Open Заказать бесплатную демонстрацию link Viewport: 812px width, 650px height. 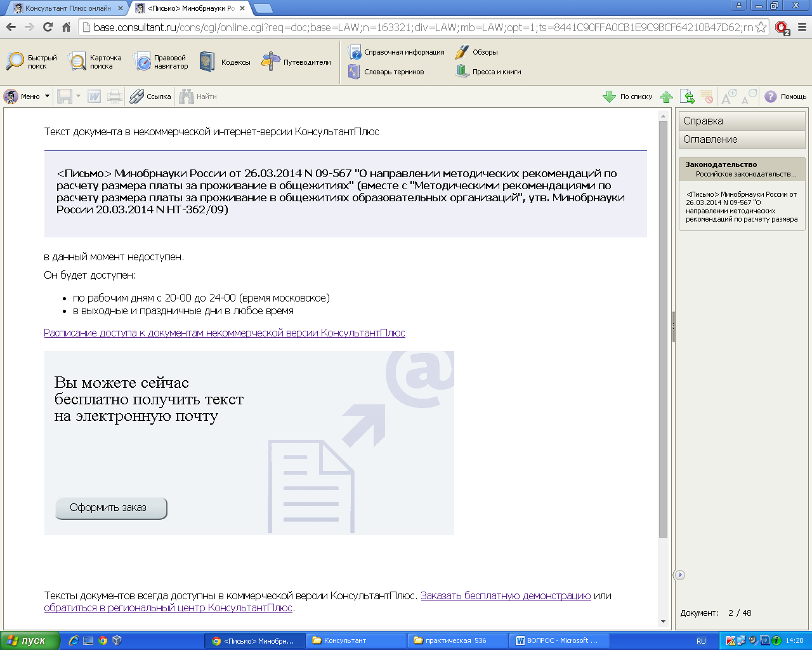click(506, 595)
